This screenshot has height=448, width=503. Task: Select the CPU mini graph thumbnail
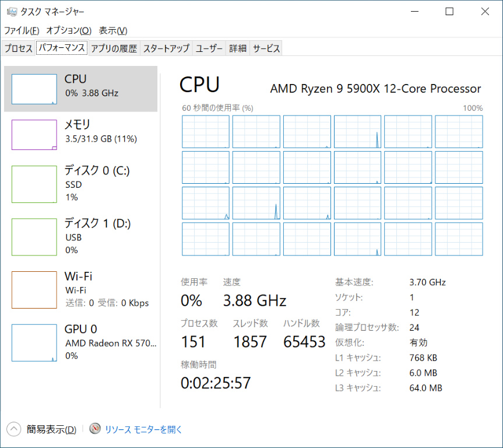pyautogui.click(x=34, y=89)
